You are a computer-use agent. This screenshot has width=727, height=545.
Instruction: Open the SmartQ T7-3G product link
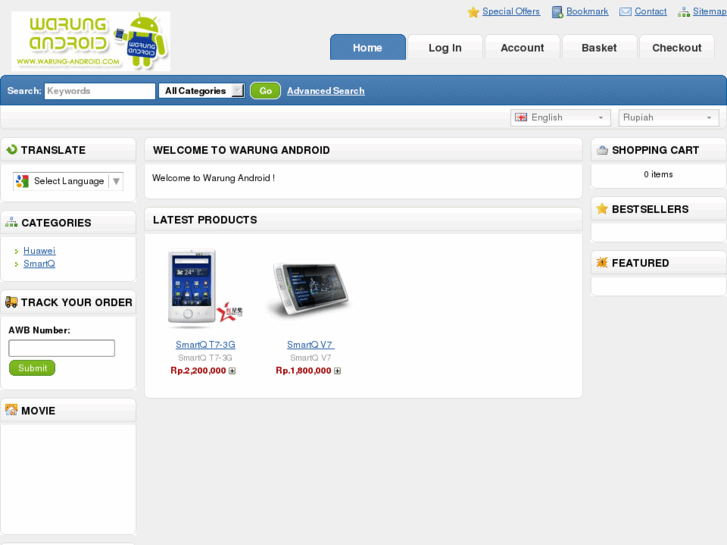pyautogui.click(x=205, y=345)
